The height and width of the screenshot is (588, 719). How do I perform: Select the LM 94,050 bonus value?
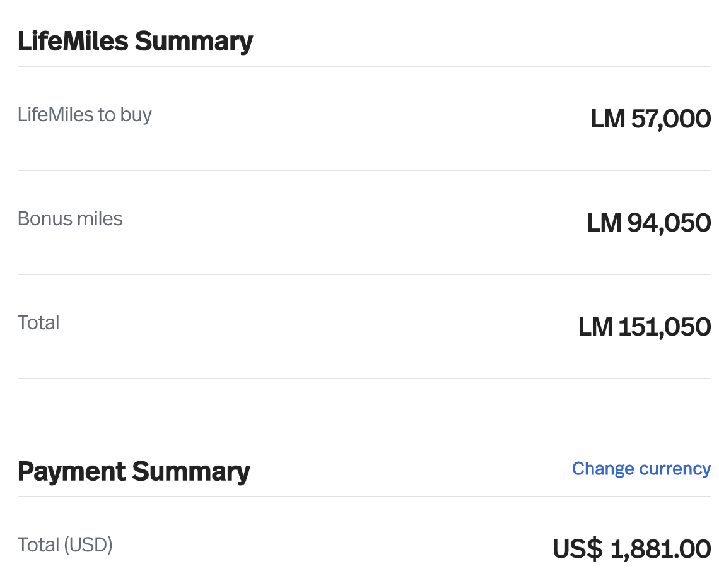pyautogui.click(x=648, y=223)
